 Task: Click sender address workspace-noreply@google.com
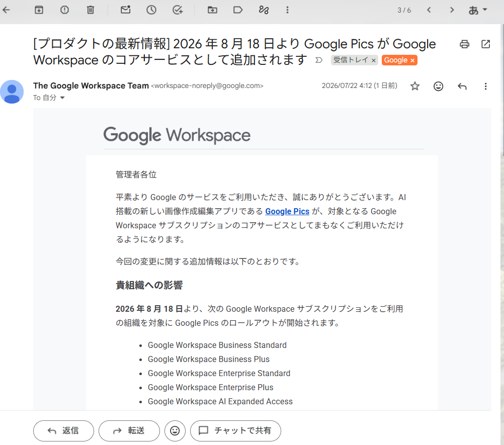click(207, 86)
